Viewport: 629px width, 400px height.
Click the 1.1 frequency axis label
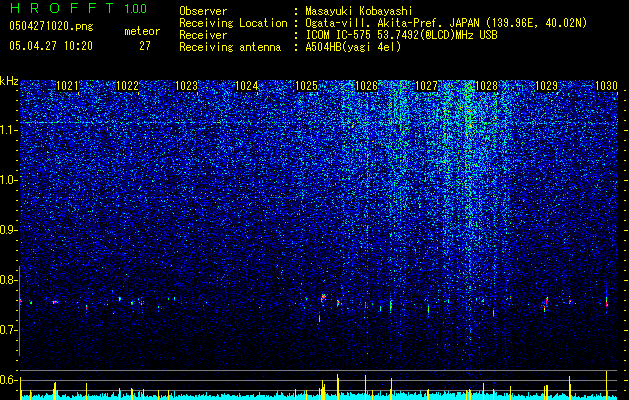pos(9,130)
